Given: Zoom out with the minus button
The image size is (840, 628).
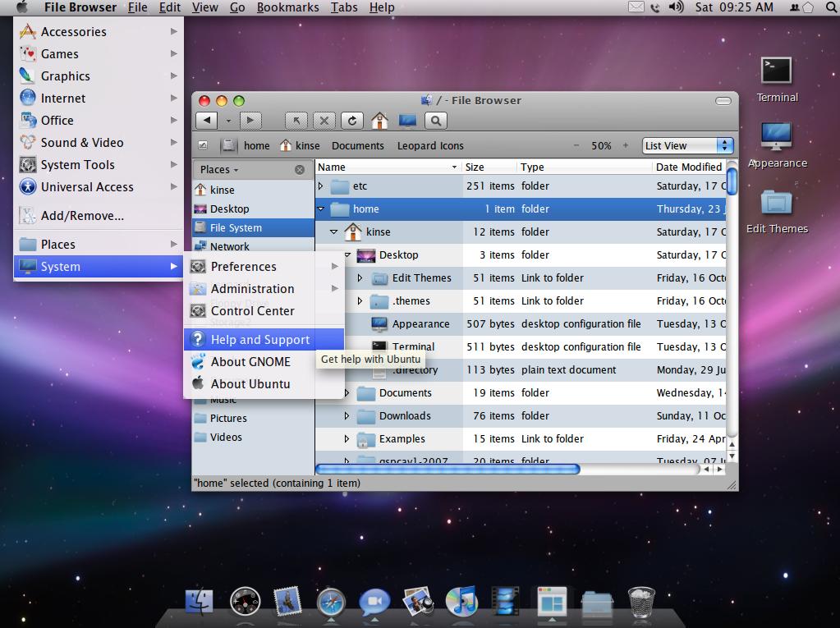Looking at the screenshot, I should coord(576,145).
